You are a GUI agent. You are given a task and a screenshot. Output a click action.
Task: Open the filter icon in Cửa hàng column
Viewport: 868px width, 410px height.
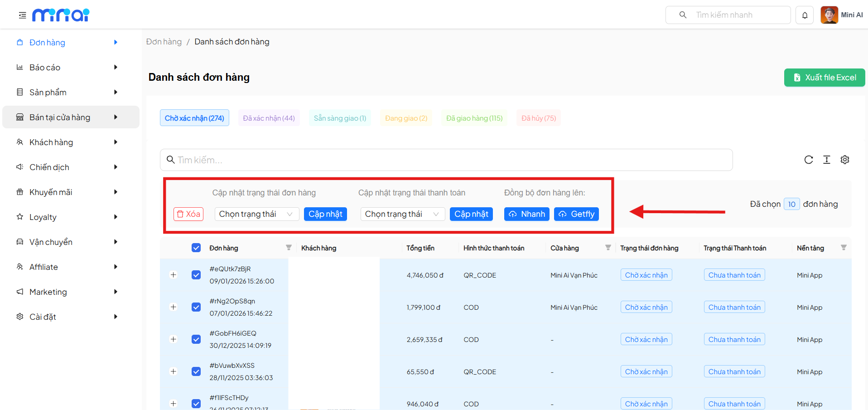pyautogui.click(x=608, y=248)
